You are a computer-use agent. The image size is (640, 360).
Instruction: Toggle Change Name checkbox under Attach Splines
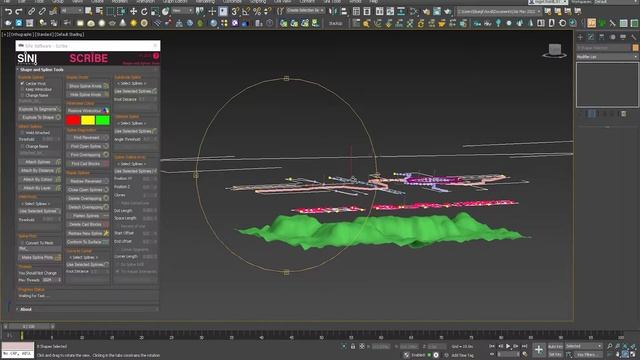tap(22, 146)
